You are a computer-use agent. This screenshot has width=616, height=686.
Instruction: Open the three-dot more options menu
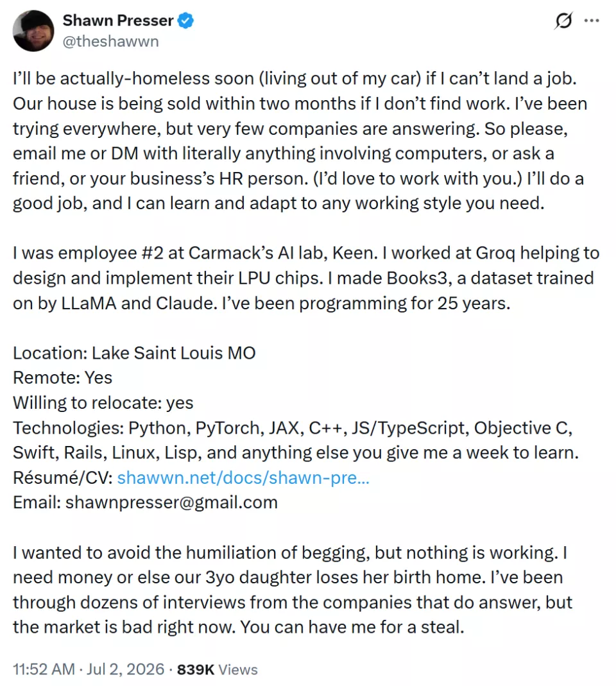(x=592, y=21)
